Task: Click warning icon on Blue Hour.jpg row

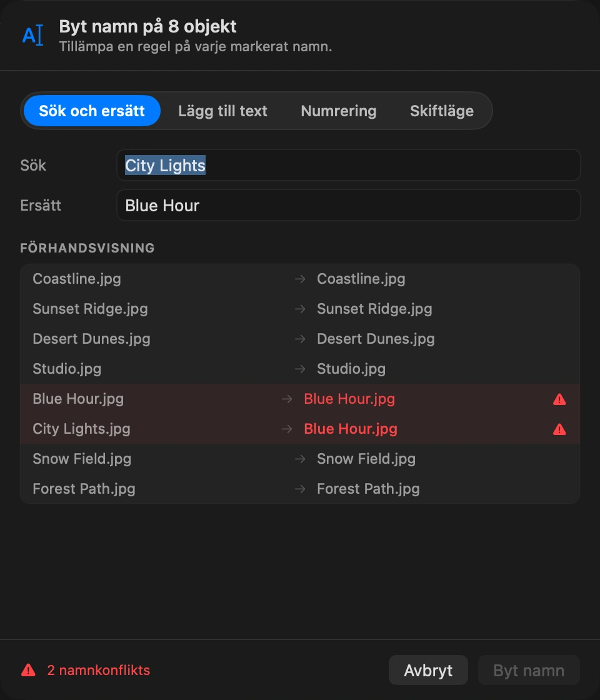Action: [559, 399]
